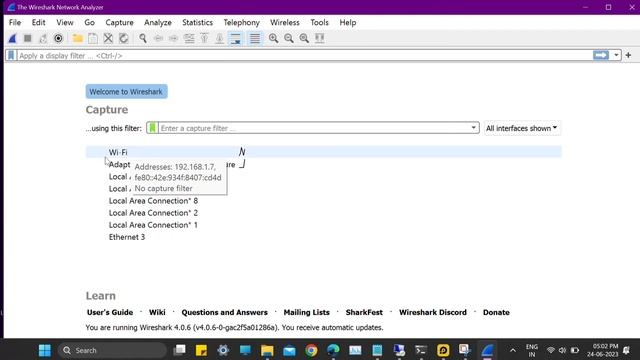Click the resize columns toolbar icon

(320, 38)
